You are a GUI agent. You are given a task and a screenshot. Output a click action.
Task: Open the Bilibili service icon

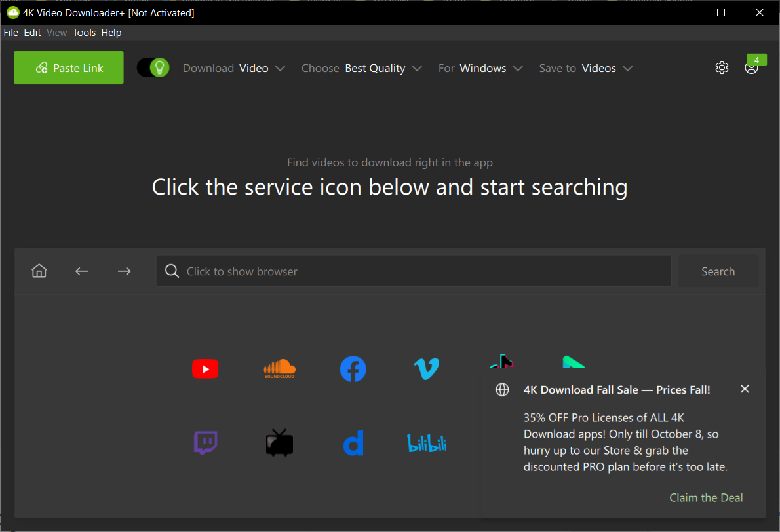427,442
